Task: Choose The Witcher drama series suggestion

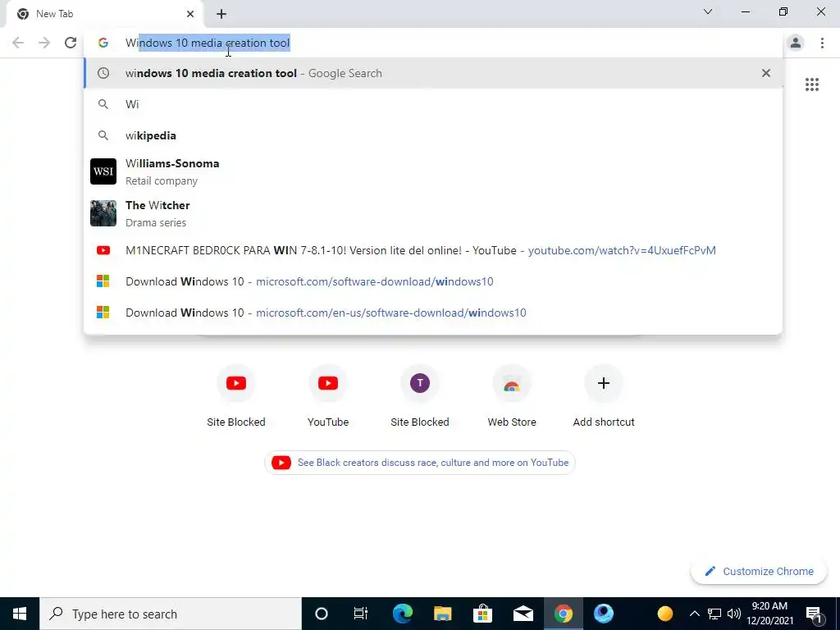Action: pyautogui.click(x=433, y=213)
